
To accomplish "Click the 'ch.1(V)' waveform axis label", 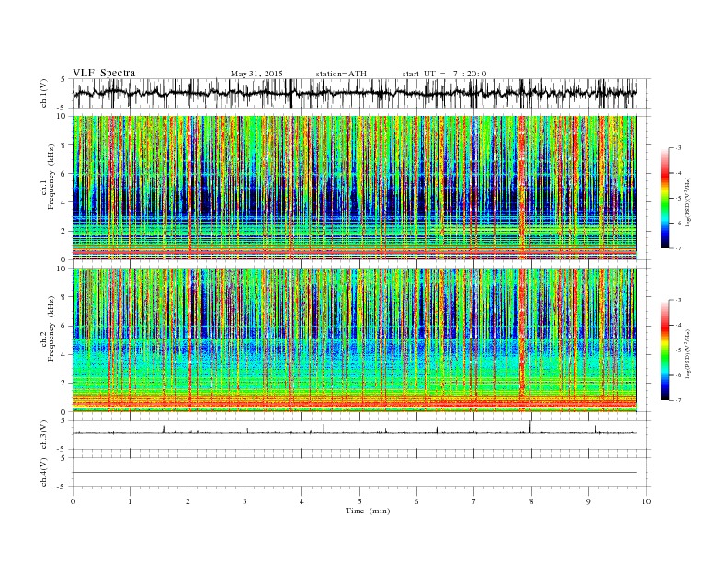I will click(x=44, y=93).
